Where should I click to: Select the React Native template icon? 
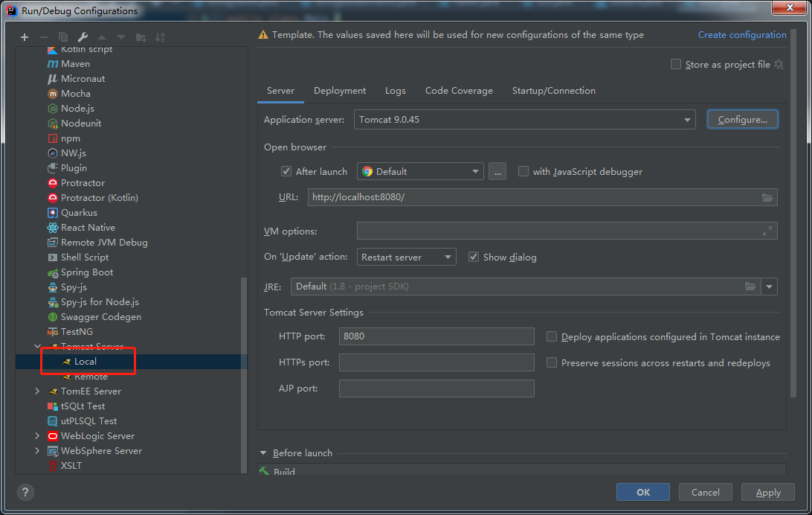click(52, 228)
